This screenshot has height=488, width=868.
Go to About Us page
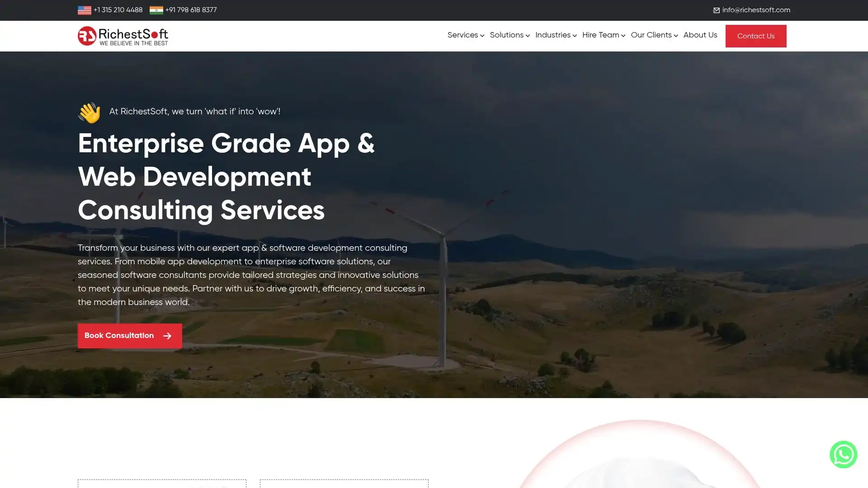700,35
